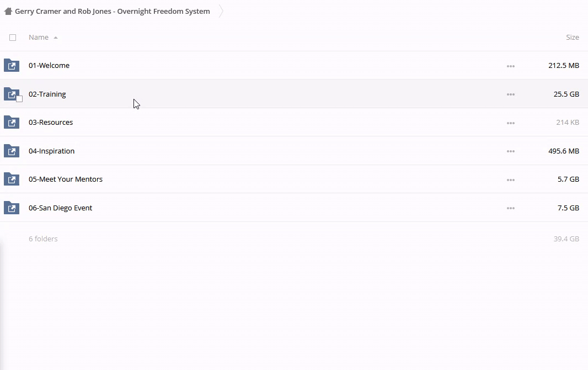Click the 05-Meet Your Mentors folder icon

[12, 179]
